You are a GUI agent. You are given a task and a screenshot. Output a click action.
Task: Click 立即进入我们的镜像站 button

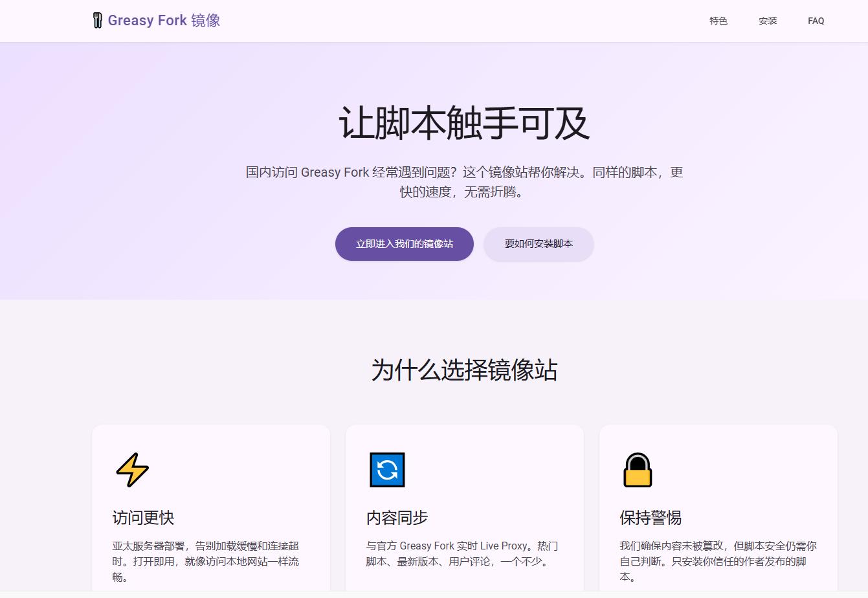coord(404,244)
